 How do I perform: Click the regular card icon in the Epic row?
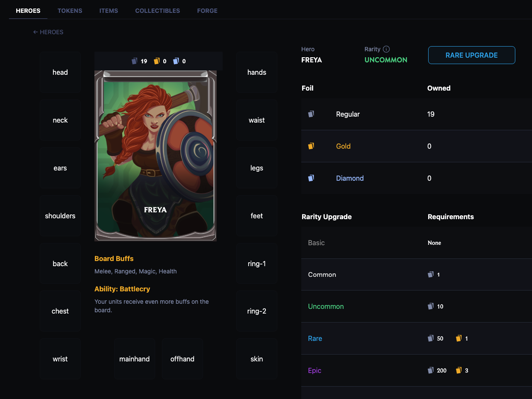pyautogui.click(x=431, y=370)
